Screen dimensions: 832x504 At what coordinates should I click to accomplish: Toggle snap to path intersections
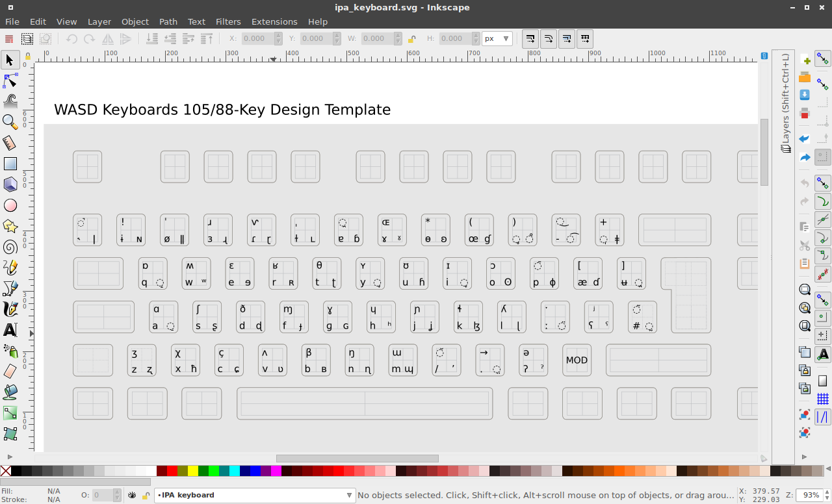823,219
